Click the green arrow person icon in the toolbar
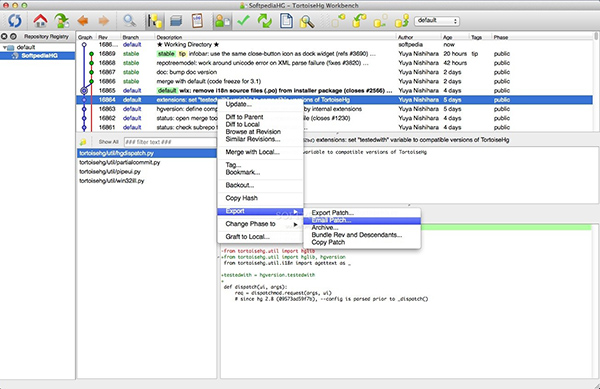Viewport: 600px width, 389px height. point(61,21)
